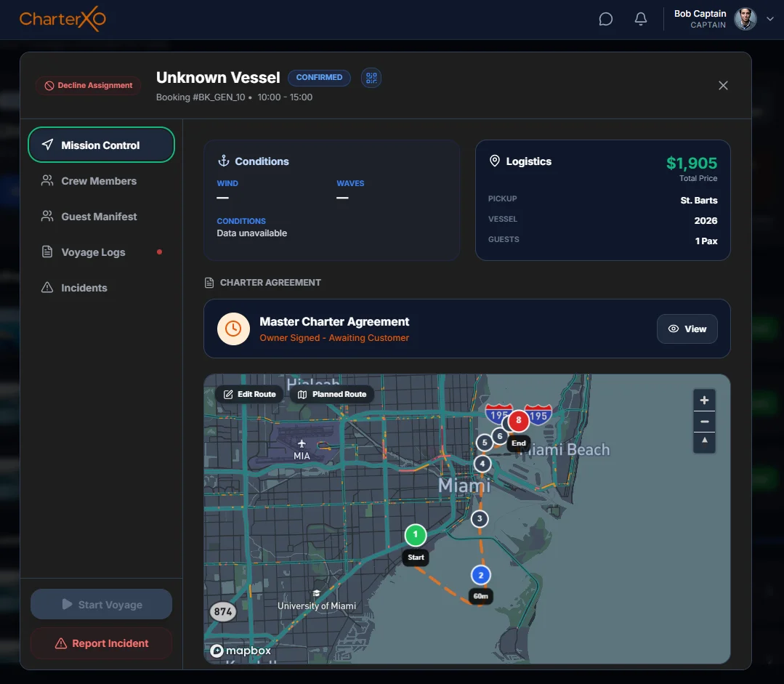
Task: Click the blue waypoint 2 marker
Action: 480,576
